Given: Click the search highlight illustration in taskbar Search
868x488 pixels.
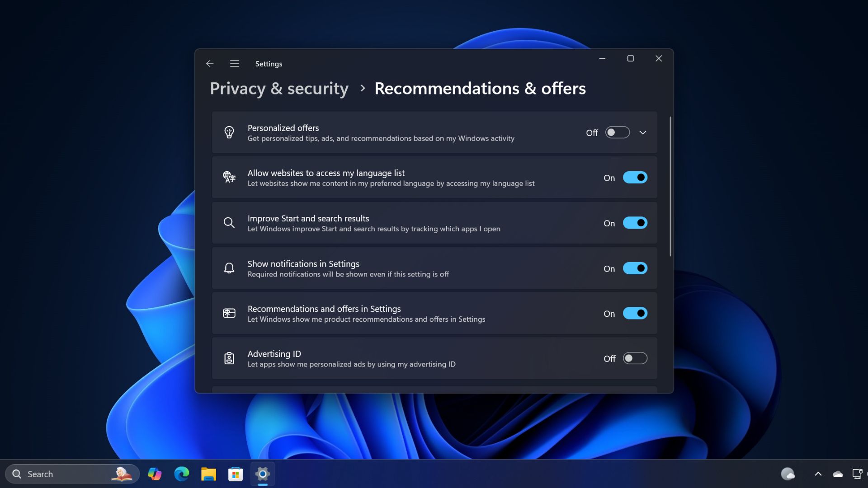Looking at the screenshot, I should point(122,474).
